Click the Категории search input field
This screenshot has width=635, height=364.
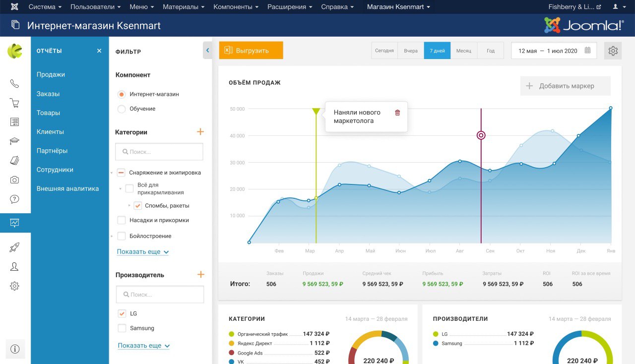coord(159,152)
